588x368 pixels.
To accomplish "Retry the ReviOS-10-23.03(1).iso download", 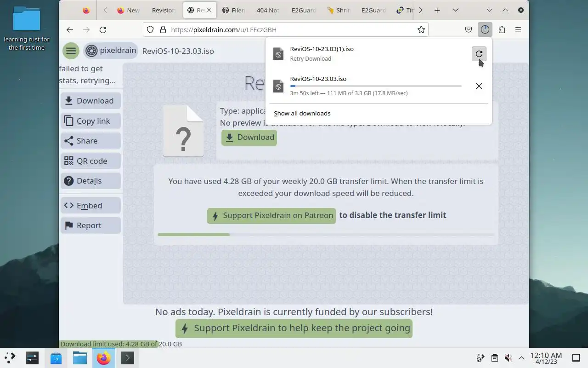I will click(479, 54).
